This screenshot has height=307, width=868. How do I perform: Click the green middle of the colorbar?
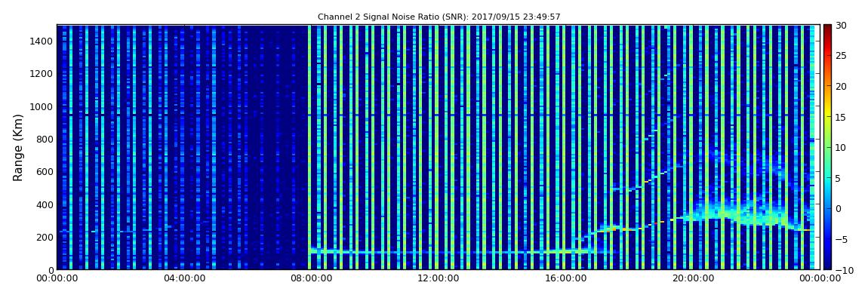coord(827,147)
